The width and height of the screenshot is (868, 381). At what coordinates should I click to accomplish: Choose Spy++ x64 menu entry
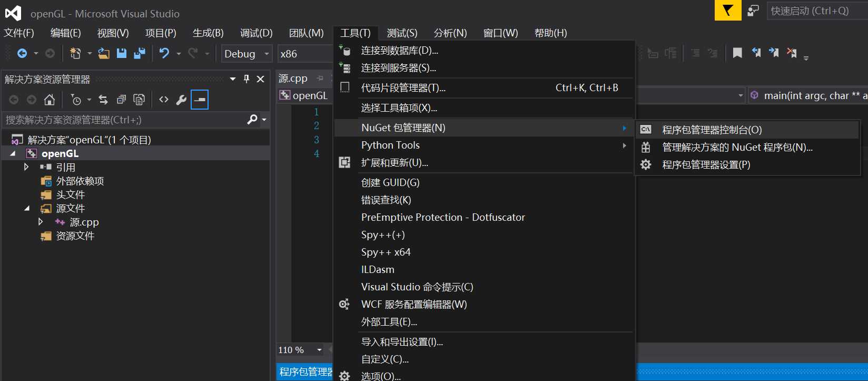484,252
